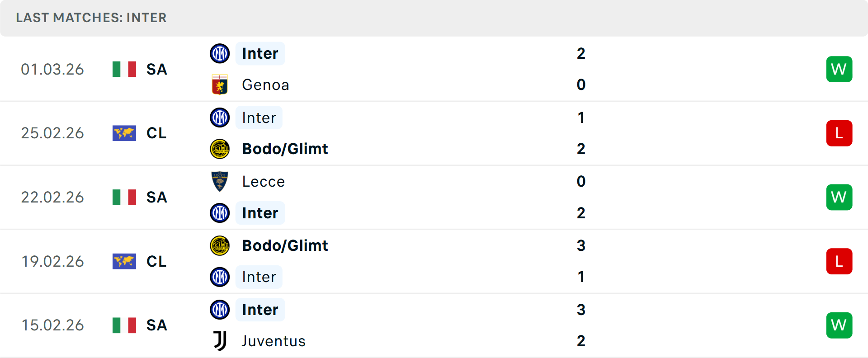Click Inter crest in Genoa match row
Image resolution: width=868 pixels, height=358 pixels.
220,53
